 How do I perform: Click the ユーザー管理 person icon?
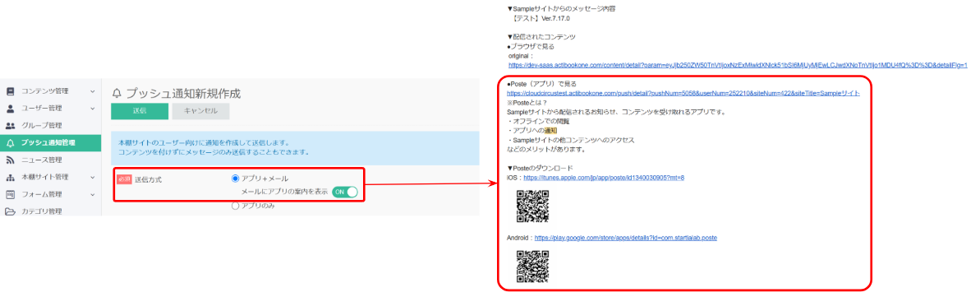pyautogui.click(x=10, y=109)
